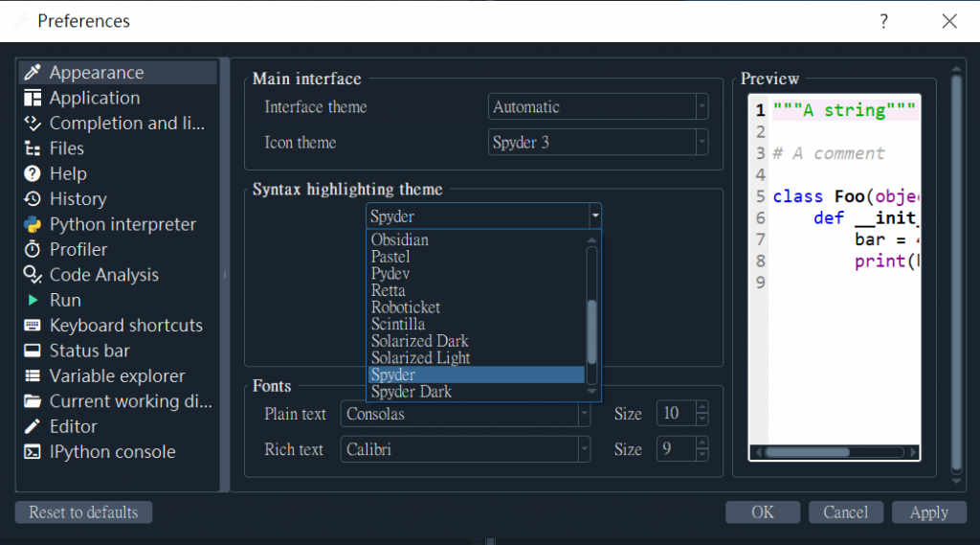
Task: Click preview scroll-left arrow
Action: [759, 452]
